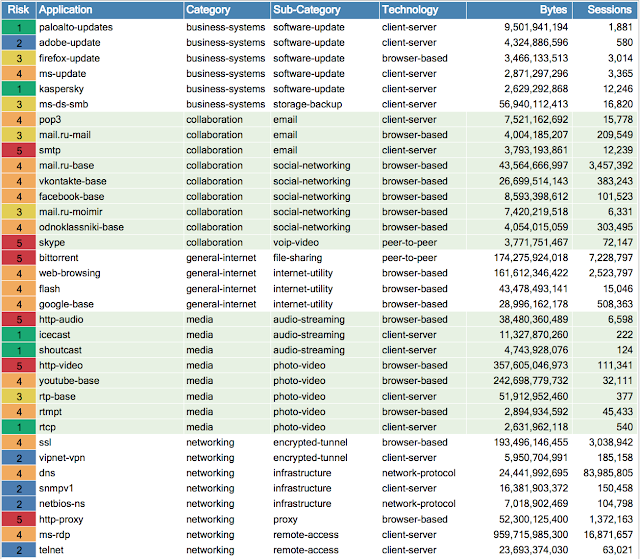Select the google-base application
The width and height of the screenshot is (640, 559).
pos(67,304)
